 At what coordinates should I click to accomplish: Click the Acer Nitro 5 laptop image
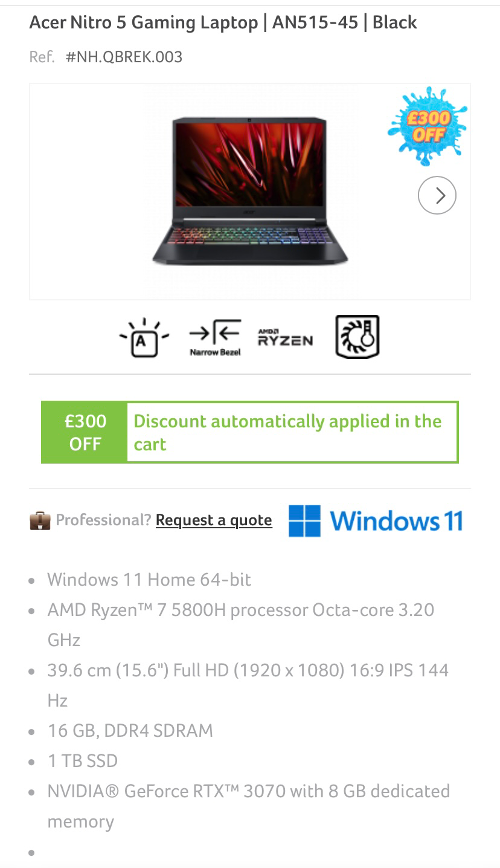(x=249, y=191)
